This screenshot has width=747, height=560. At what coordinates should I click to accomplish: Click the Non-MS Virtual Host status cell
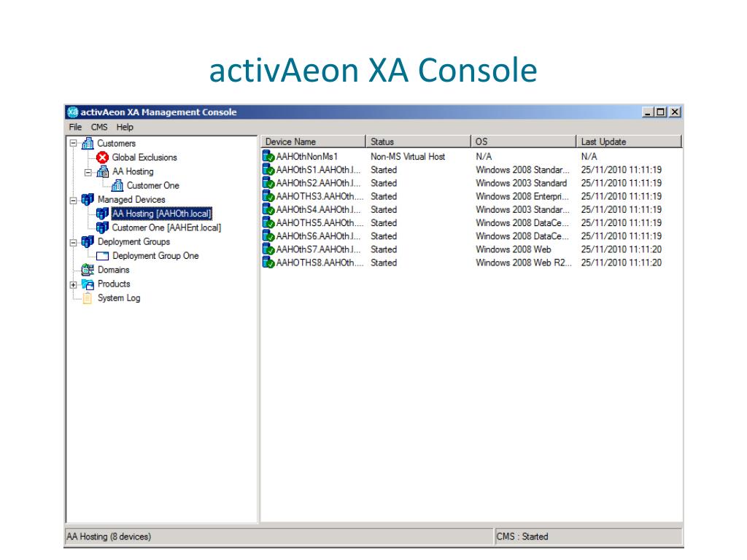(x=408, y=156)
